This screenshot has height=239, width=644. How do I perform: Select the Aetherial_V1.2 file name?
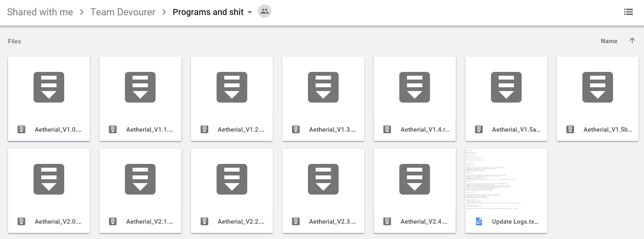click(241, 129)
